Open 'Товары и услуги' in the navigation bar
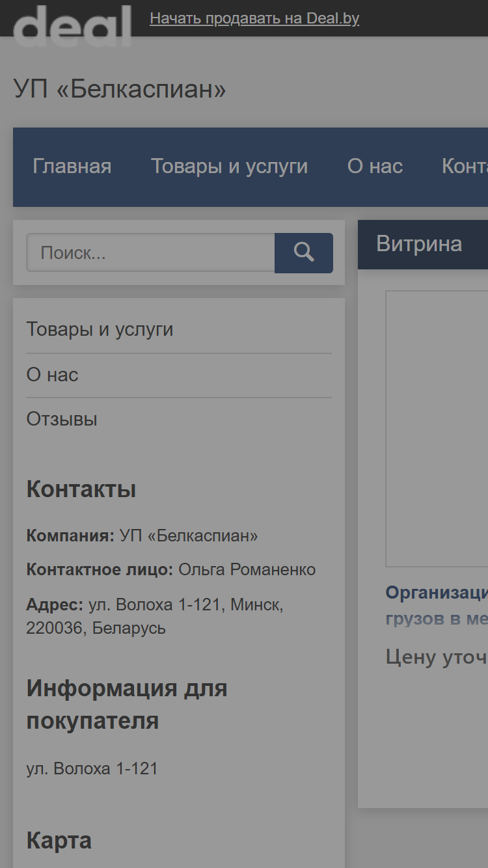The height and width of the screenshot is (868, 488). pyautogui.click(x=230, y=167)
